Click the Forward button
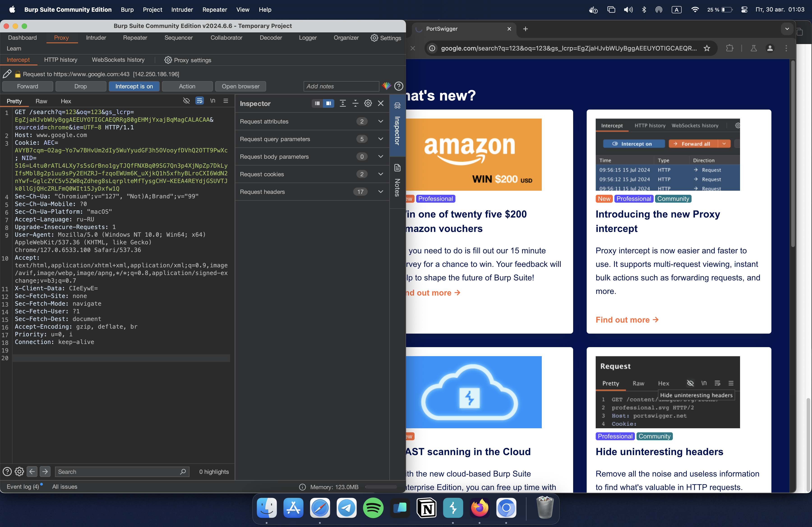The width and height of the screenshot is (812, 527). pyautogui.click(x=28, y=86)
